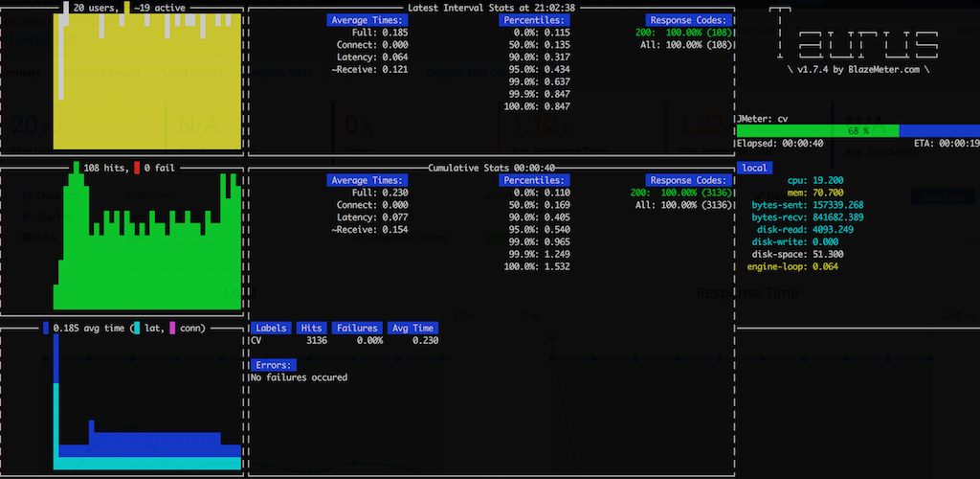Select 'Average Times:' header in Cumulative panel

point(367,180)
